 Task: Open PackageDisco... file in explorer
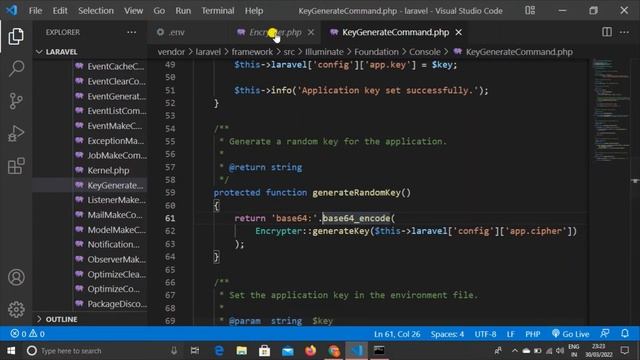click(117, 304)
